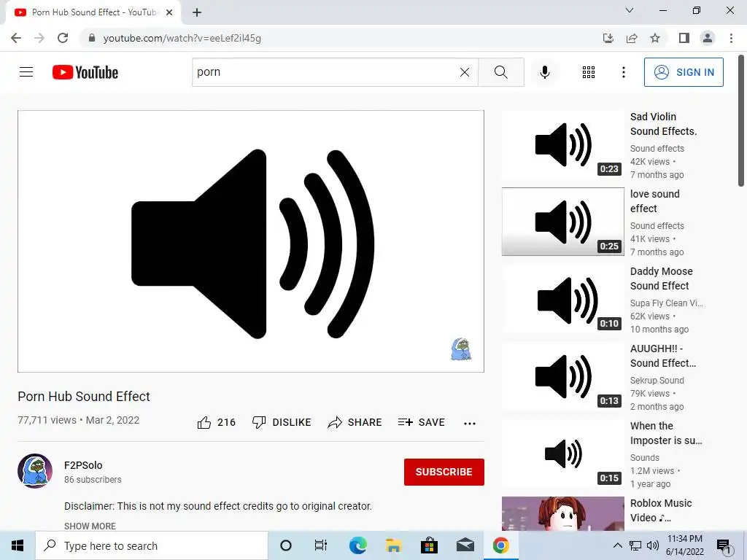This screenshot has width=747, height=560.
Task: Open AUUGHH!! Sound Effect thumbnail
Action: [563, 376]
